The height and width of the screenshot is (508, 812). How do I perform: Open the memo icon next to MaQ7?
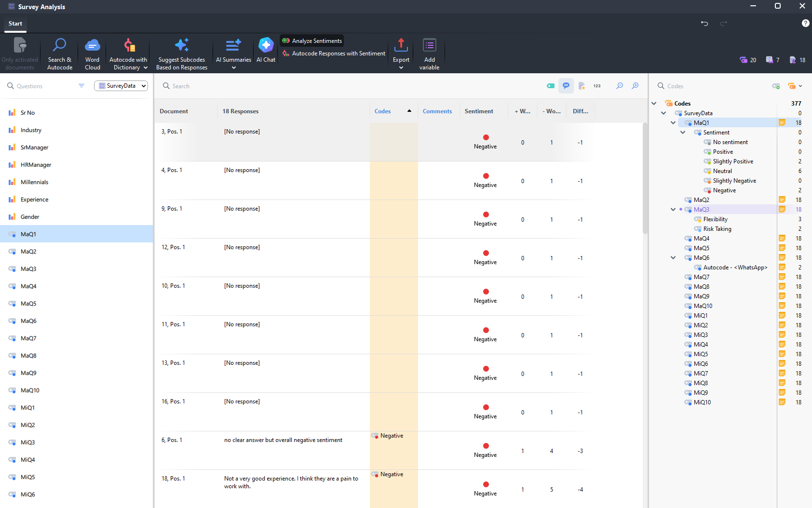click(x=782, y=277)
